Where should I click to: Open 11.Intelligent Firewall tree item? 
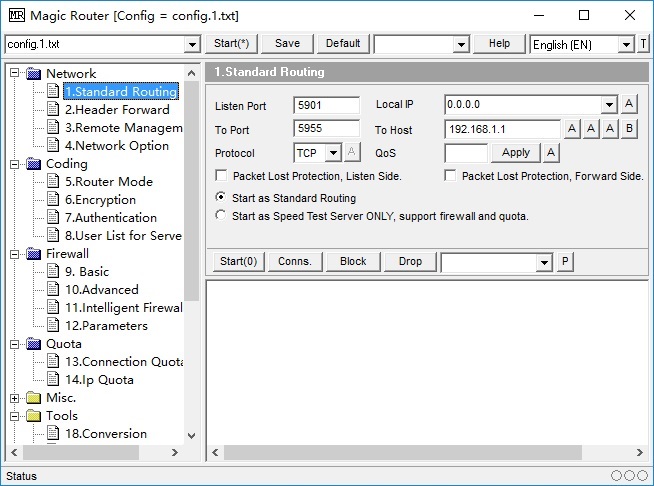[x=123, y=308]
